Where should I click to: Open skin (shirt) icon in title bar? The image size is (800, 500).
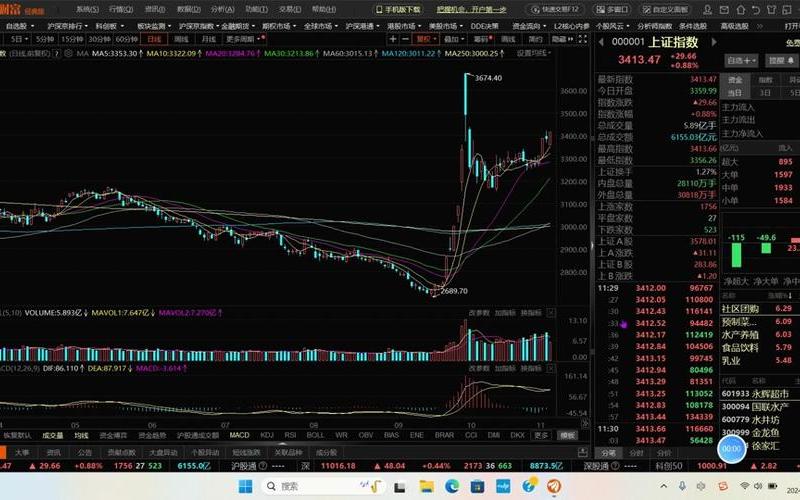771,10
